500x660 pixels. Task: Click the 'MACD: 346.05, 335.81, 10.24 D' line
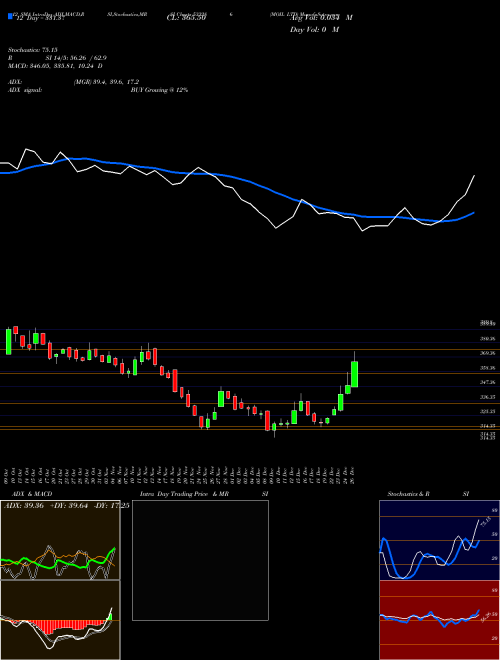tap(55, 66)
